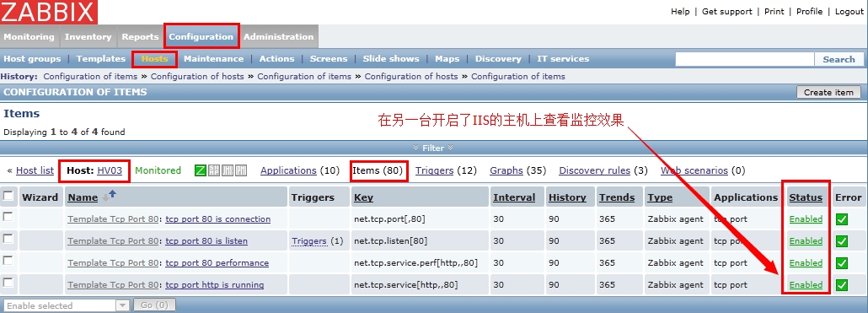Toggle Enabled status for tcp port 80 performance
Image resolution: width=868 pixels, height=313 pixels.
pos(806,263)
